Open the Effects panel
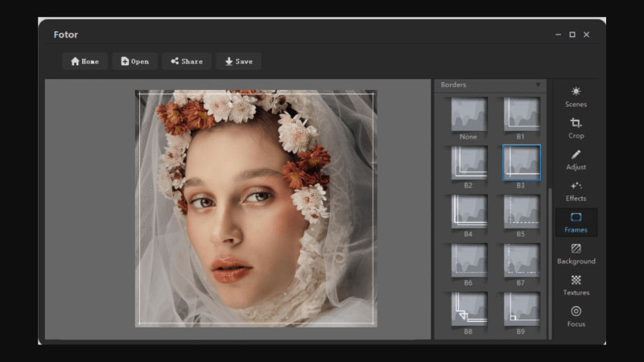This screenshot has width=644, height=362. tap(576, 190)
